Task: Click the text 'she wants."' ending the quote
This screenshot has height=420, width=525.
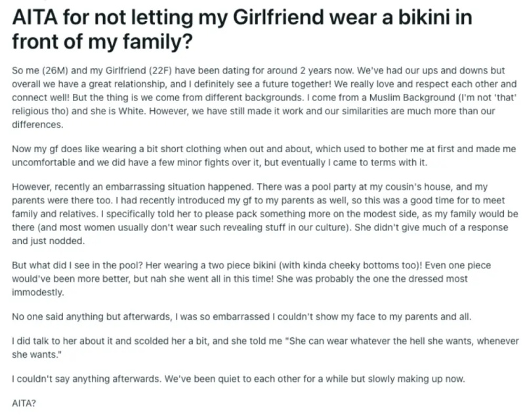Action: tap(37, 354)
